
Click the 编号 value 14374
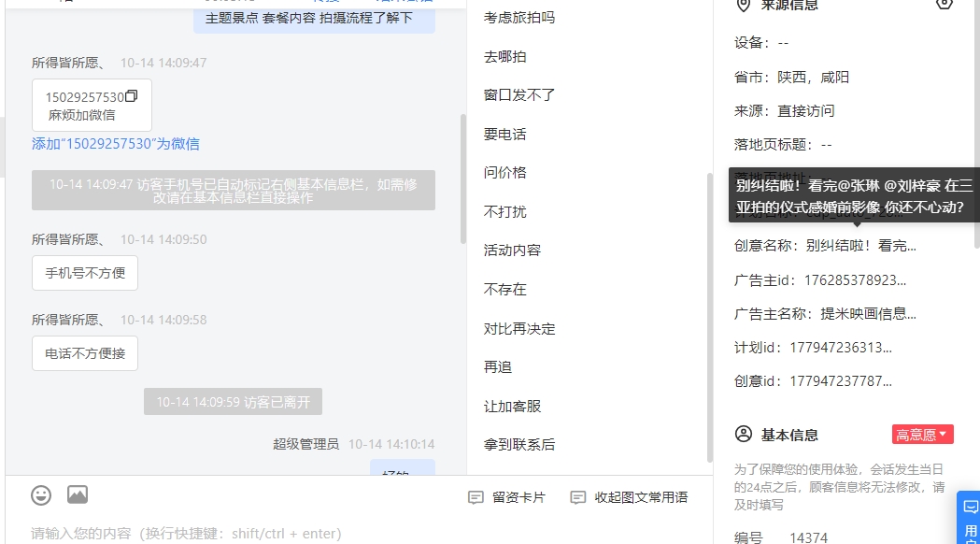click(x=809, y=537)
